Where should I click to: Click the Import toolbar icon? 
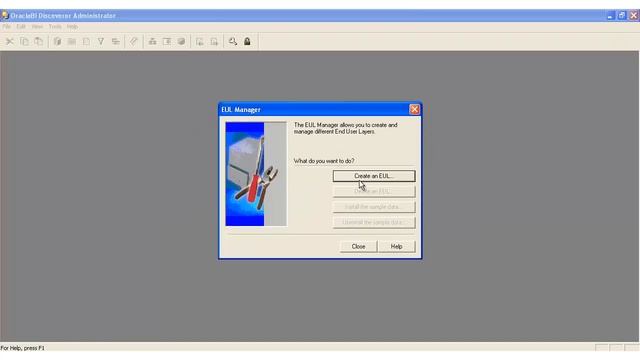coord(200,42)
